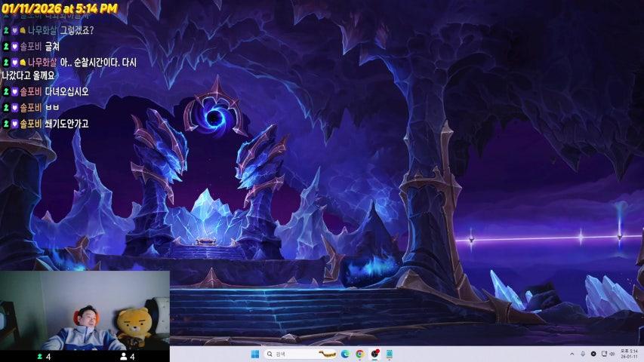
Task: Click the black circular tray icon
Action: 593,354
